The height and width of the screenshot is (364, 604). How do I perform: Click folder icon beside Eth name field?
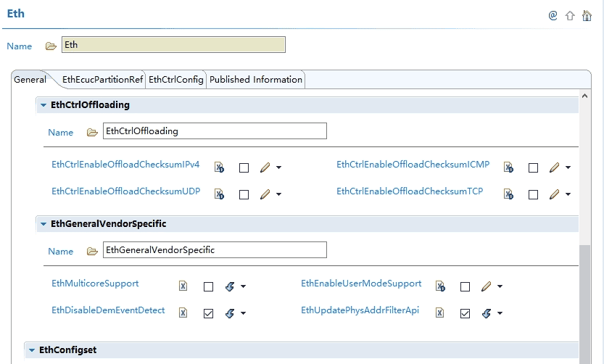pyautogui.click(x=51, y=46)
